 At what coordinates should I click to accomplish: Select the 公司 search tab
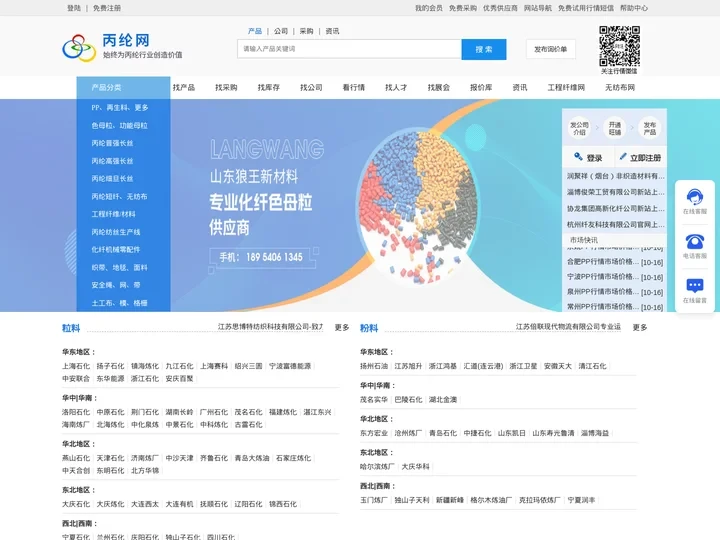click(x=281, y=31)
